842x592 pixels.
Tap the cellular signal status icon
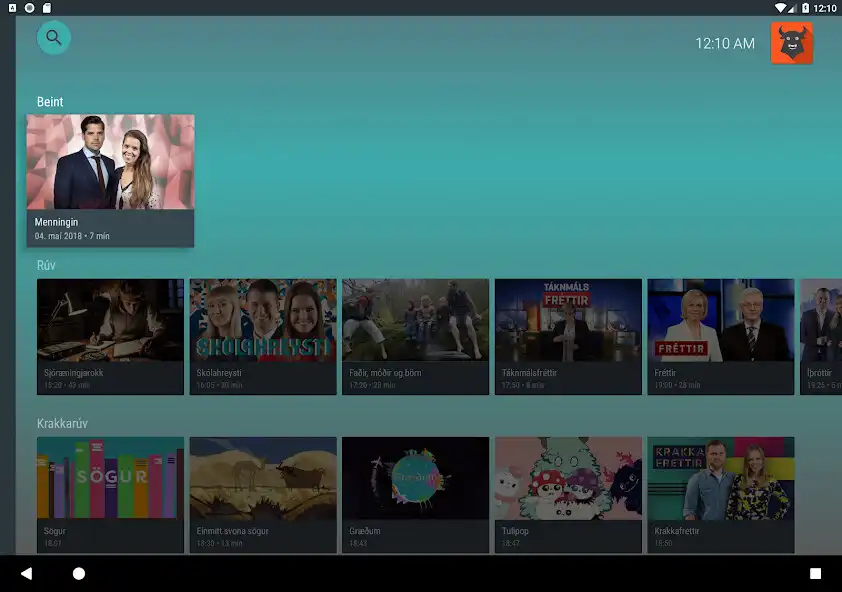(792, 8)
